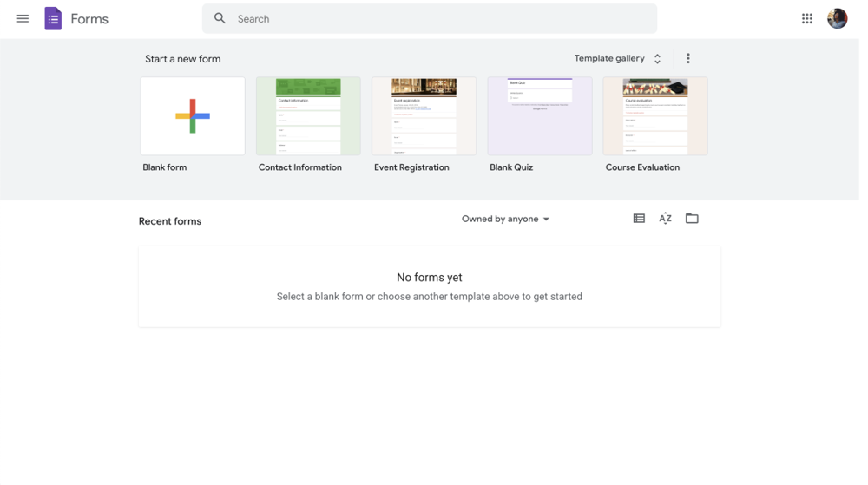Expand the Template gallery
Image resolution: width=868 pixels, height=485 pixels.
coord(608,58)
